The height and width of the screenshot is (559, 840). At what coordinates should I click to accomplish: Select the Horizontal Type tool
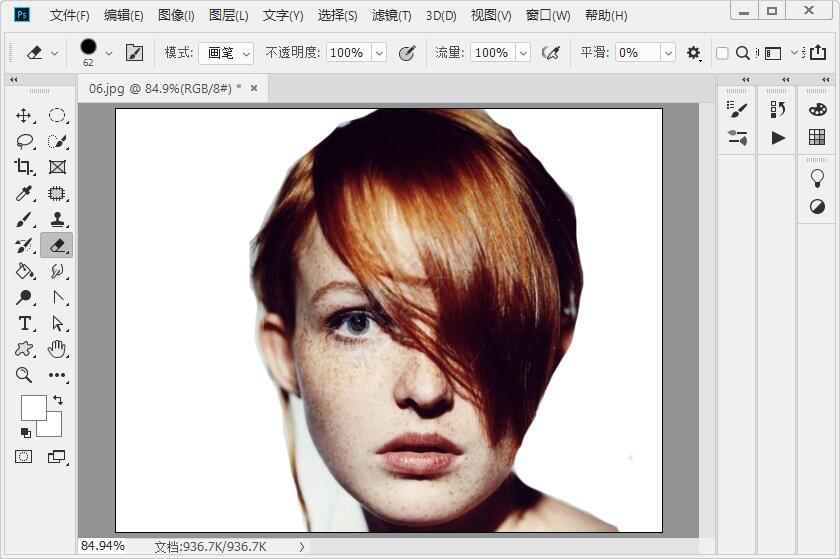tap(25, 323)
